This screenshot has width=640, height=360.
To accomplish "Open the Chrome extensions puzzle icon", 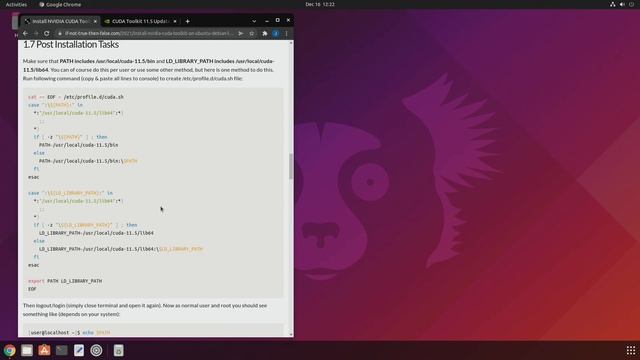I will pyautogui.click(x=264, y=33).
